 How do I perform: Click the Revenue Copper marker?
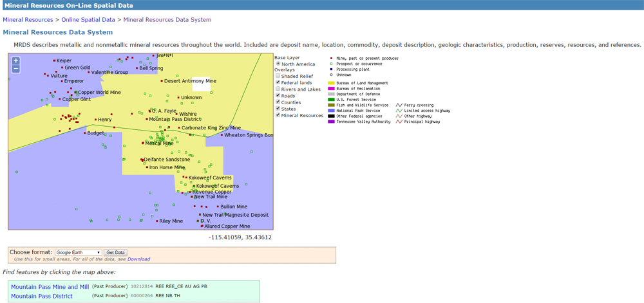point(190,192)
